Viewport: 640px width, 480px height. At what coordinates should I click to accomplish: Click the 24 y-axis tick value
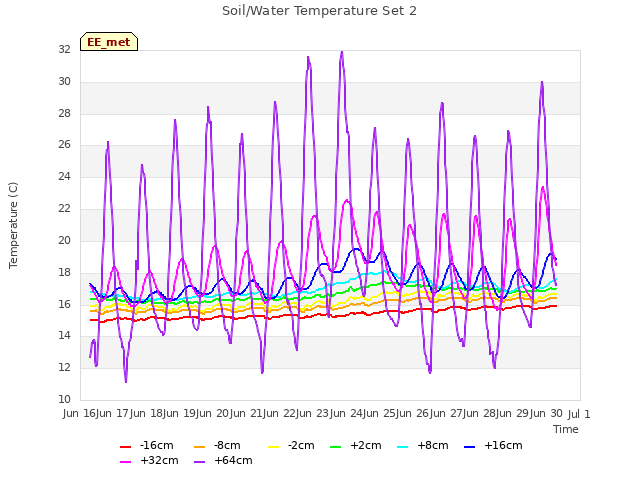click(x=64, y=176)
